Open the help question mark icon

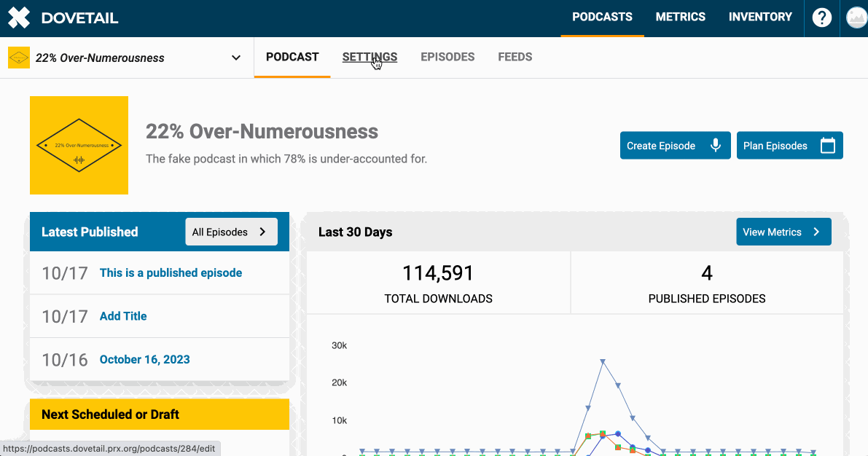821,17
